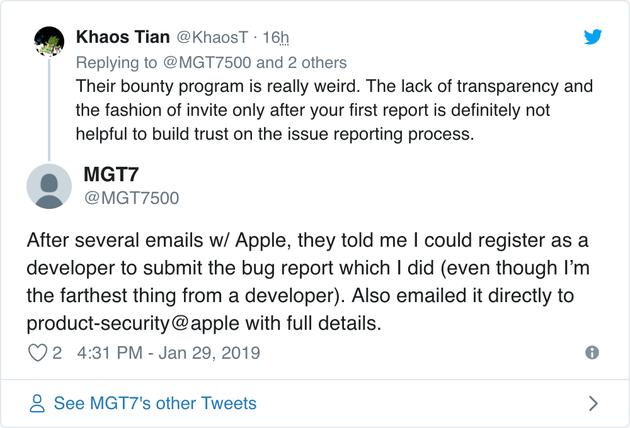The height and width of the screenshot is (428, 630).
Task: Click the Twitter bird logo
Action: coord(593,37)
